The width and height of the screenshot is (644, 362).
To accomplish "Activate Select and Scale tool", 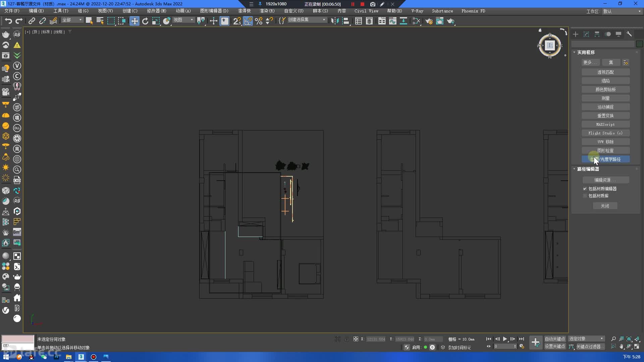I will 156,21.
